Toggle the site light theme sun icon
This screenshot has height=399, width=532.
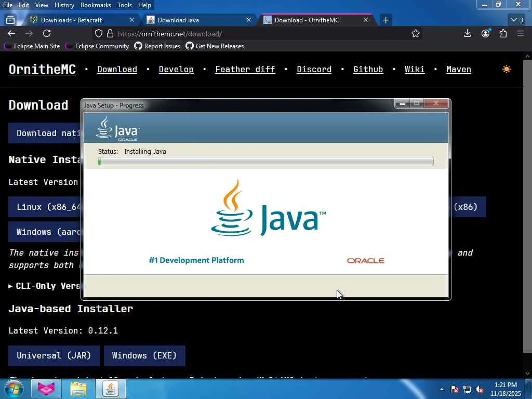click(506, 69)
